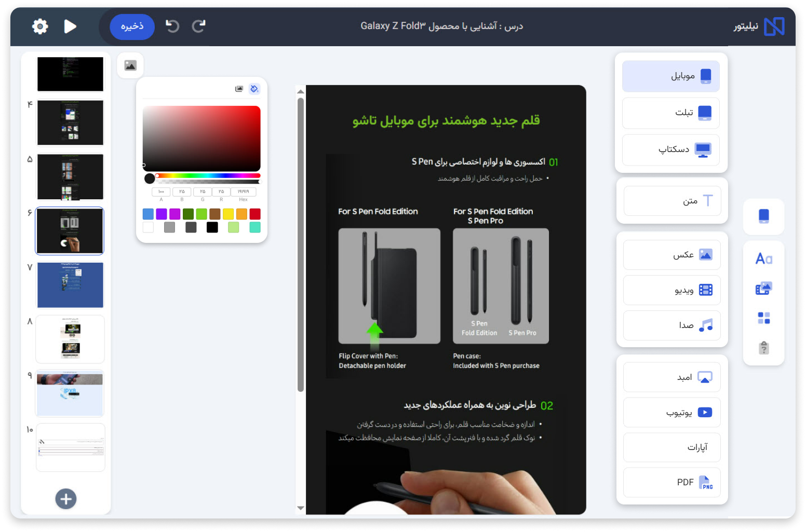Viewport: 806px width, 532px height.
Task: Open the question clipboard sidebar icon
Action: tap(763, 348)
